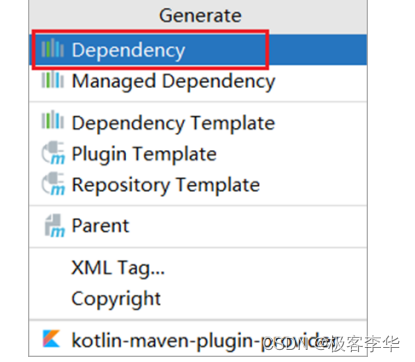Open the XML Tag... option
This screenshot has width=415, height=362.
pos(198,268)
